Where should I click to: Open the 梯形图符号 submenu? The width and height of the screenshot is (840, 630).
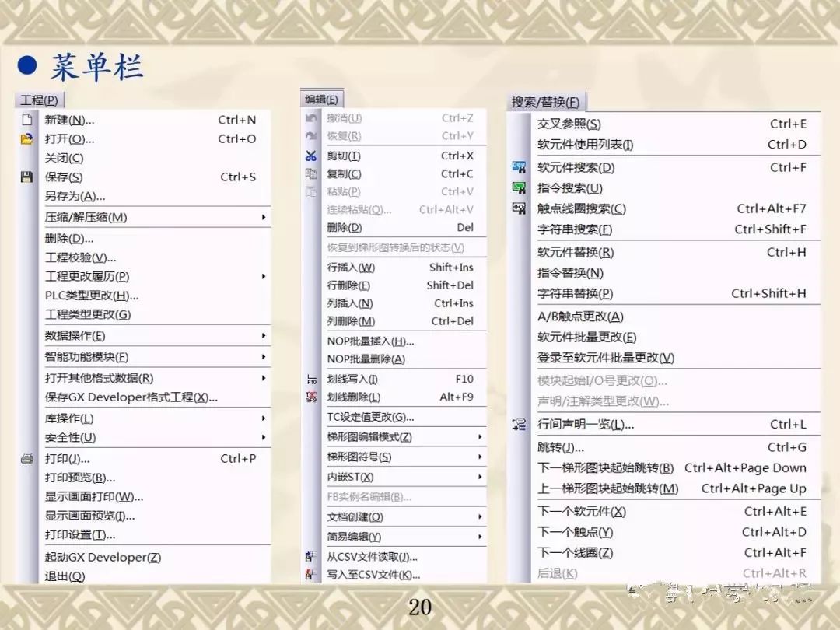(x=480, y=457)
